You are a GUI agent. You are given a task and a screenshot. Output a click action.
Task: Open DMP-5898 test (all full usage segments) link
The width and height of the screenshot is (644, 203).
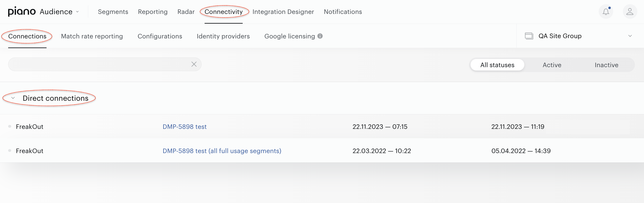tap(222, 151)
